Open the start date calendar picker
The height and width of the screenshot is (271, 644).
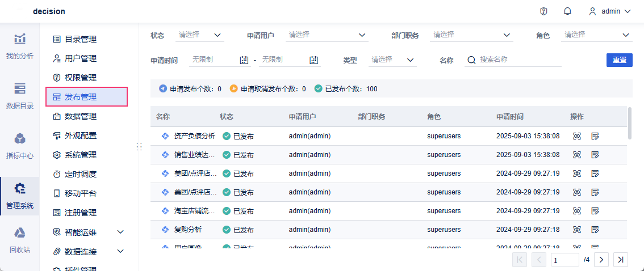(244, 60)
